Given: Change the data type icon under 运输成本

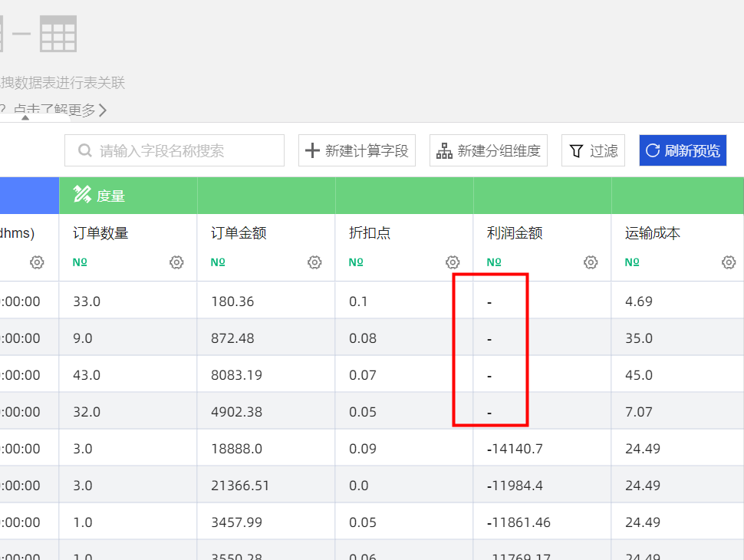Looking at the screenshot, I should click(x=632, y=262).
